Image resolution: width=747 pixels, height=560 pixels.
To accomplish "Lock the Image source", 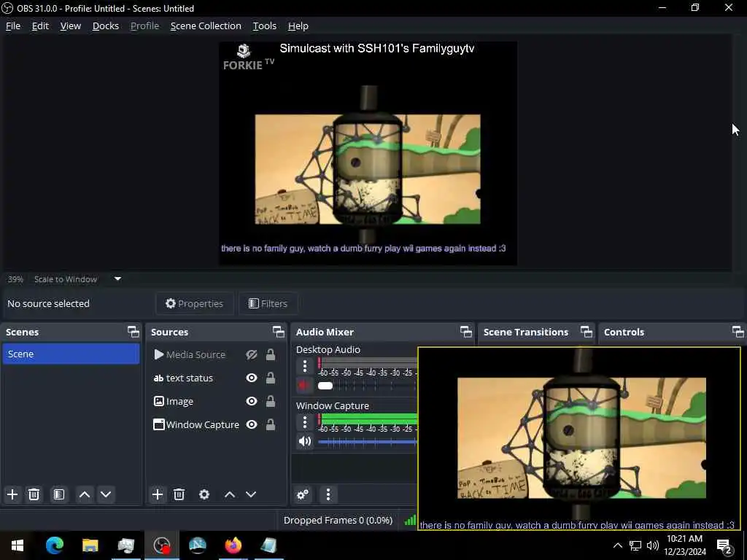I will pos(270,401).
